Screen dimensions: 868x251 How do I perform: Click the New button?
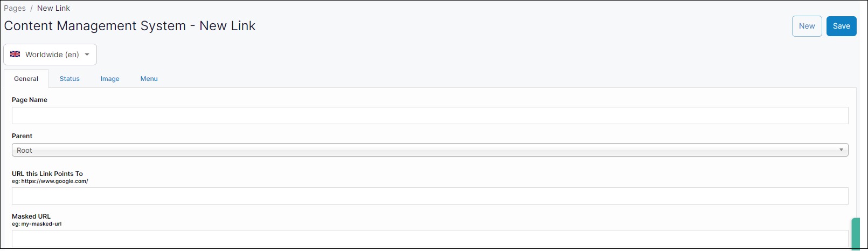click(x=807, y=26)
